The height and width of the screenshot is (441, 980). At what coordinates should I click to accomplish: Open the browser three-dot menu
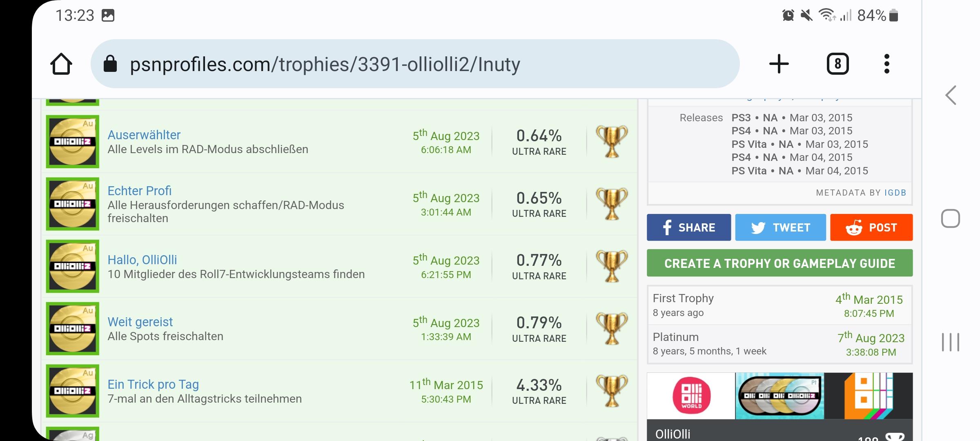pyautogui.click(x=886, y=64)
